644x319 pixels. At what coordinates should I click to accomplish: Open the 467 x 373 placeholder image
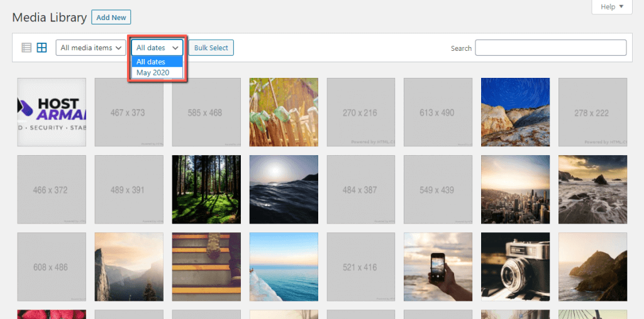pos(129,112)
